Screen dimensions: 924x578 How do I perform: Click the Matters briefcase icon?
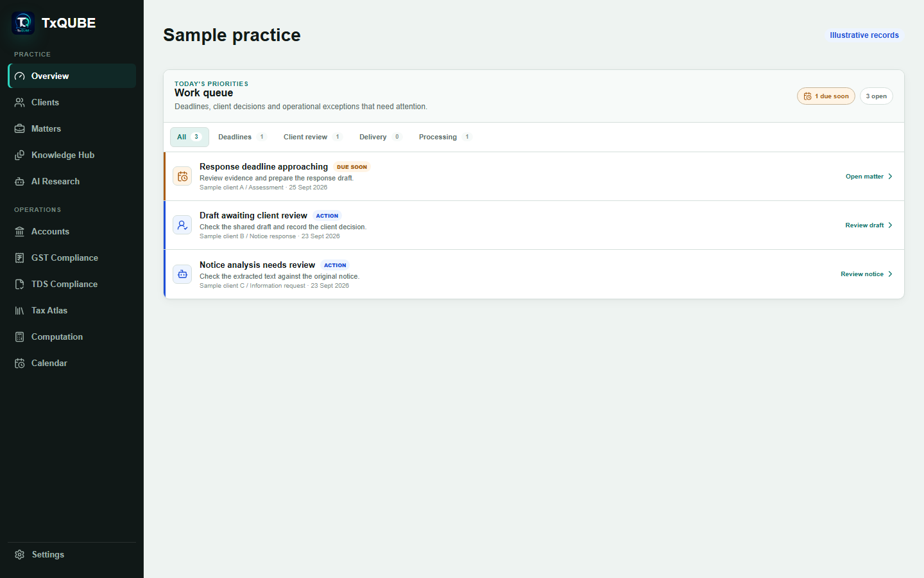click(20, 128)
